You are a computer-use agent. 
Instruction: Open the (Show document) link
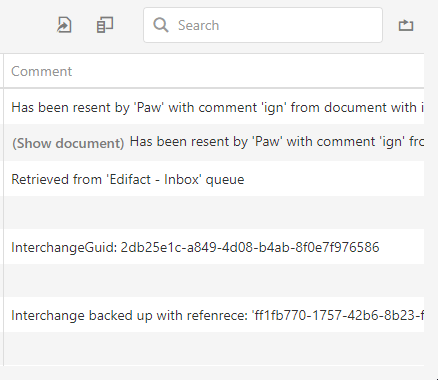pos(68,143)
